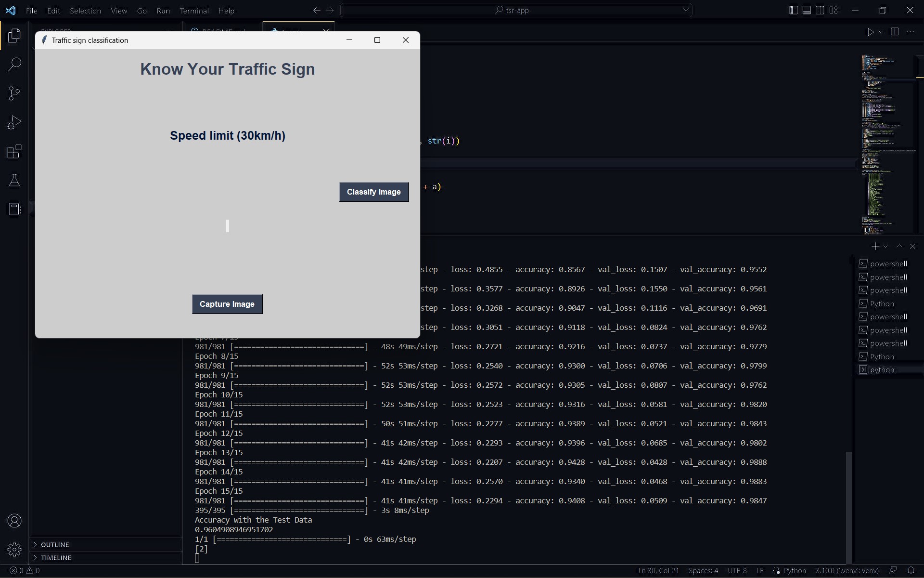Click the terminal vertical scrollbar
Screen dimensions: 924x578
click(849, 506)
